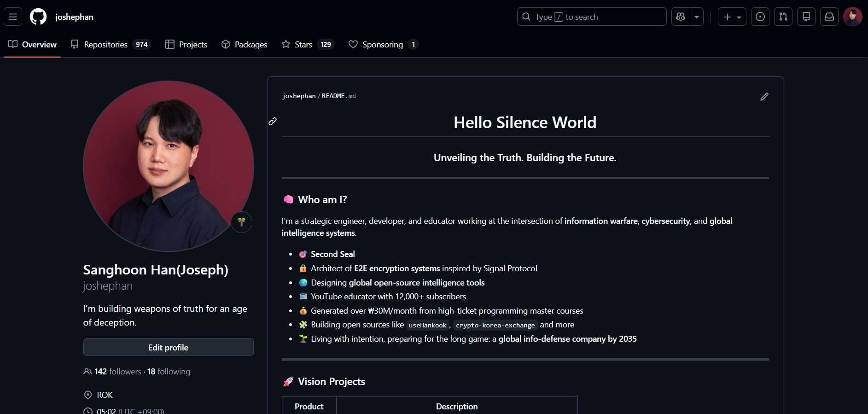Copy heading anchor link icon
The height and width of the screenshot is (414, 868).
[273, 122]
